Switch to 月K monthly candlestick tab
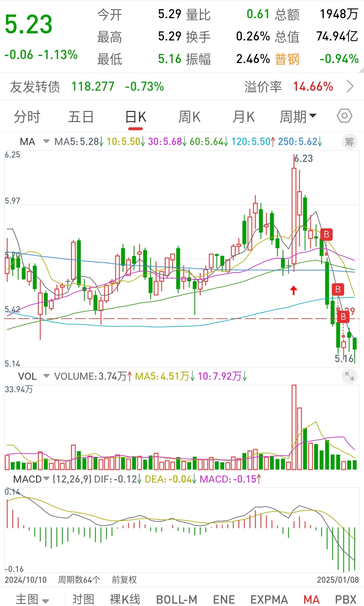The image size is (364, 606). tap(243, 117)
